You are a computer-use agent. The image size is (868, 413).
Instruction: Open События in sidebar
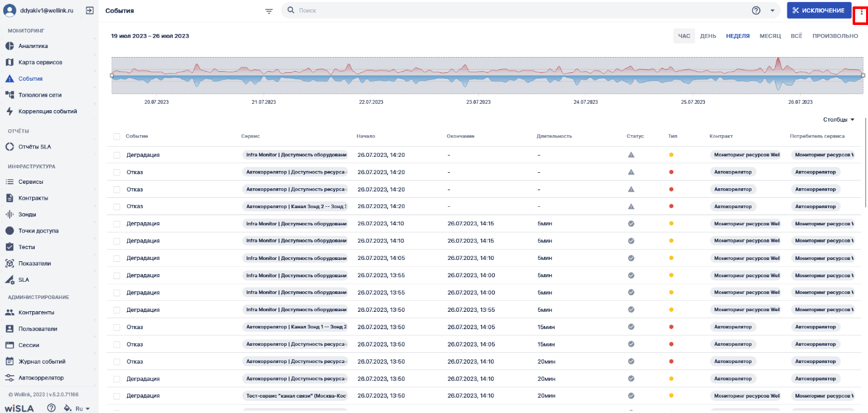(x=30, y=79)
